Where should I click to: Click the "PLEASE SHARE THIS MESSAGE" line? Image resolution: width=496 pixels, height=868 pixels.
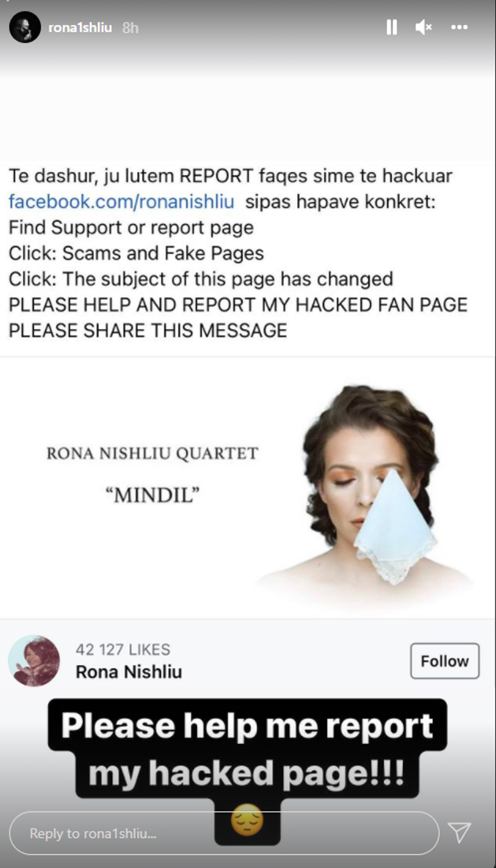pos(148,331)
